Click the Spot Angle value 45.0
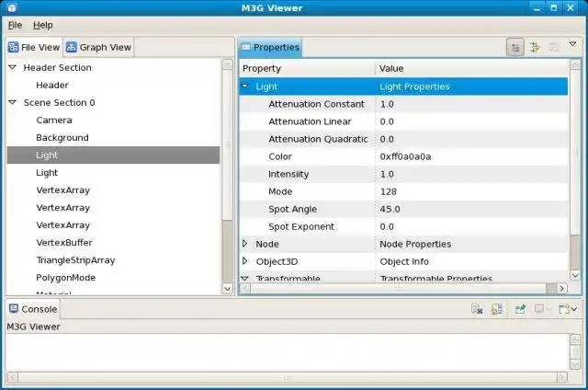588x390 pixels. click(x=390, y=209)
